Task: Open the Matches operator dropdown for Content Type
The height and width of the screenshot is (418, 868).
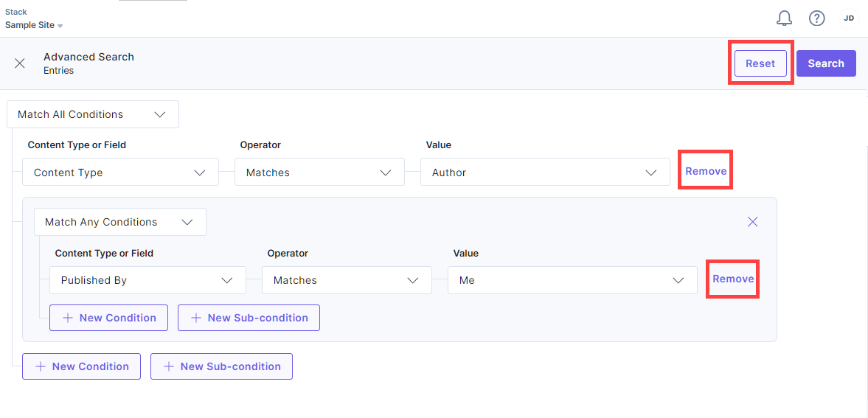Action: click(319, 173)
